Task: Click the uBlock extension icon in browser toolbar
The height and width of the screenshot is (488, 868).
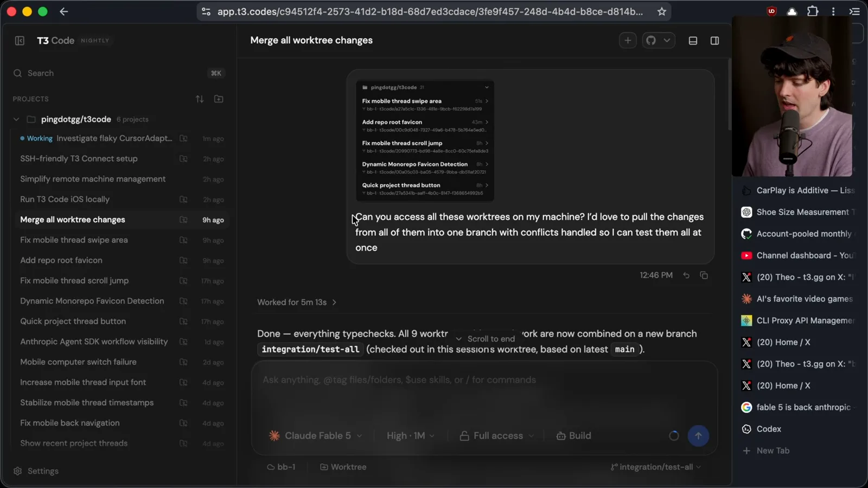Action: tap(771, 11)
